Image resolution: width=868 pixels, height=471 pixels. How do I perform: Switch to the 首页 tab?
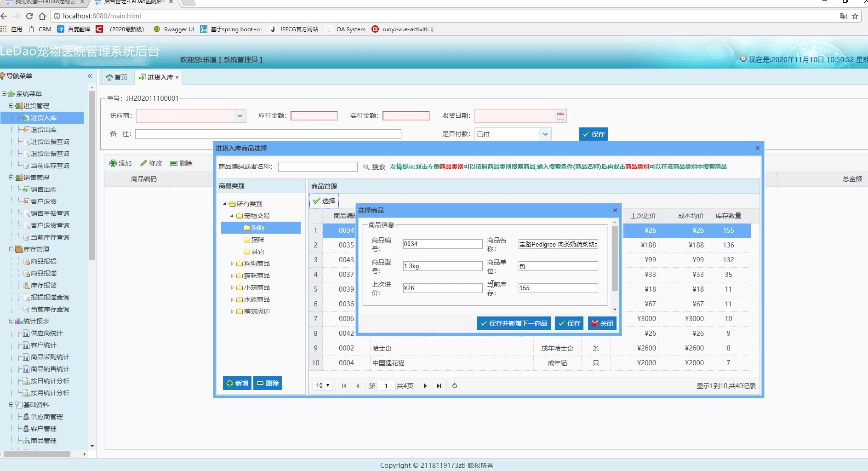click(117, 77)
